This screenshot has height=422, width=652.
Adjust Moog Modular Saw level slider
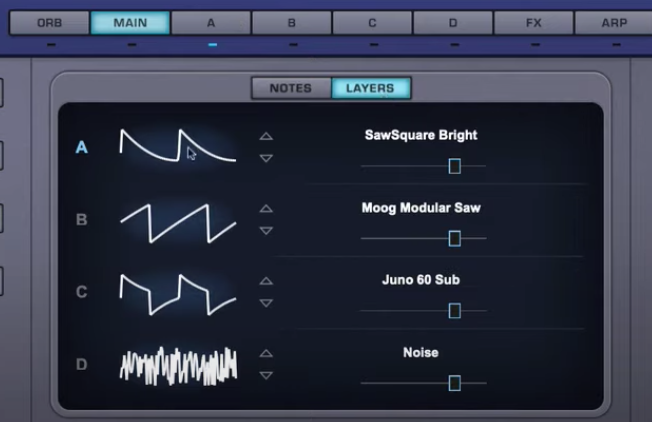click(x=454, y=239)
